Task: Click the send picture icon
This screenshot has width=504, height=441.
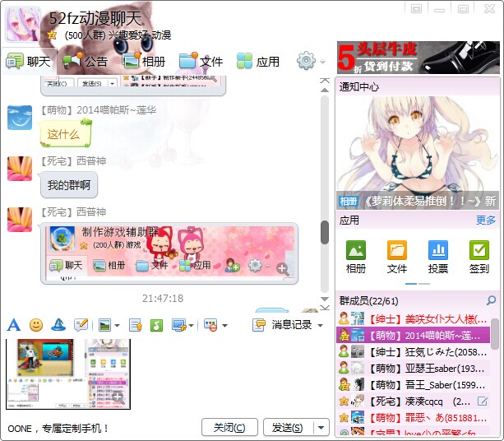Action: pos(104,325)
